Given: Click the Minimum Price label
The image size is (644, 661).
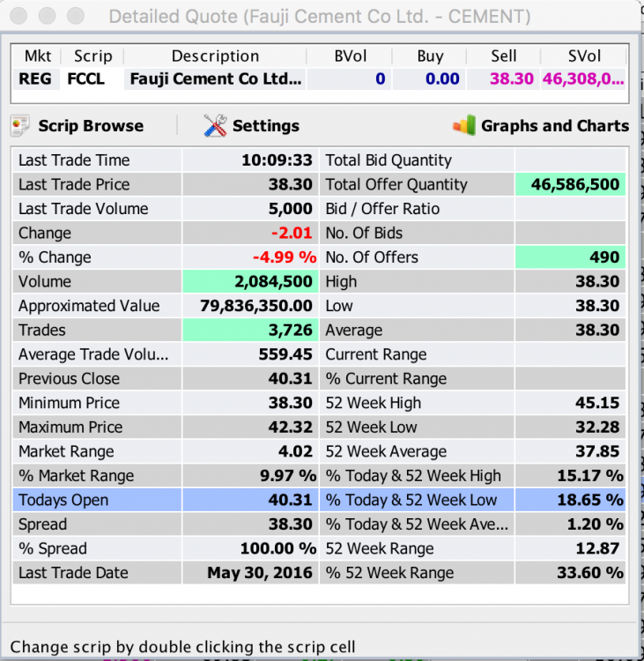Looking at the screenshot, I should pyautogui.click(x=69, y=403).
